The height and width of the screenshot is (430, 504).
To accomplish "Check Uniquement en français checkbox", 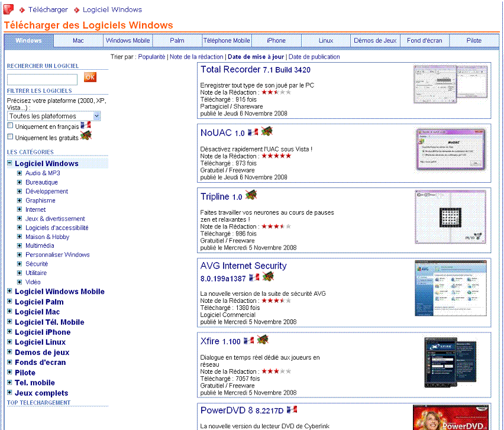I will (10, 125).
